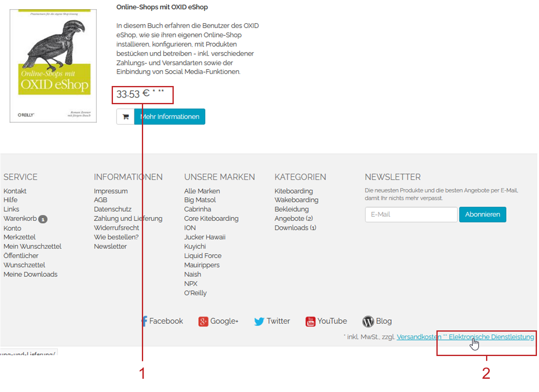Open the Impressum page
The image size is (539, 392).
tap(111, 191)
